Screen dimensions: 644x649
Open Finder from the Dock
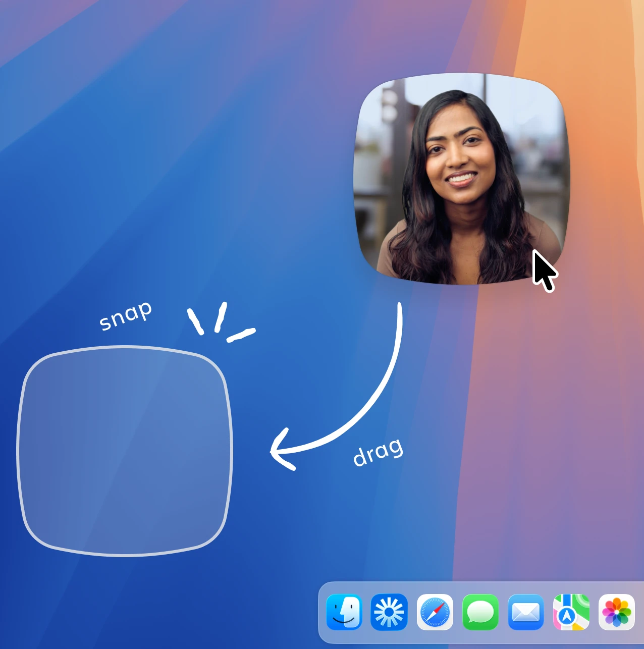344,612
